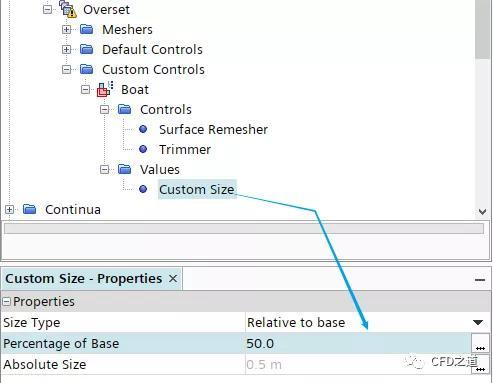Collapse the Custom Controls node
Screen dimensions: 493x383
(x=66, y=69)
